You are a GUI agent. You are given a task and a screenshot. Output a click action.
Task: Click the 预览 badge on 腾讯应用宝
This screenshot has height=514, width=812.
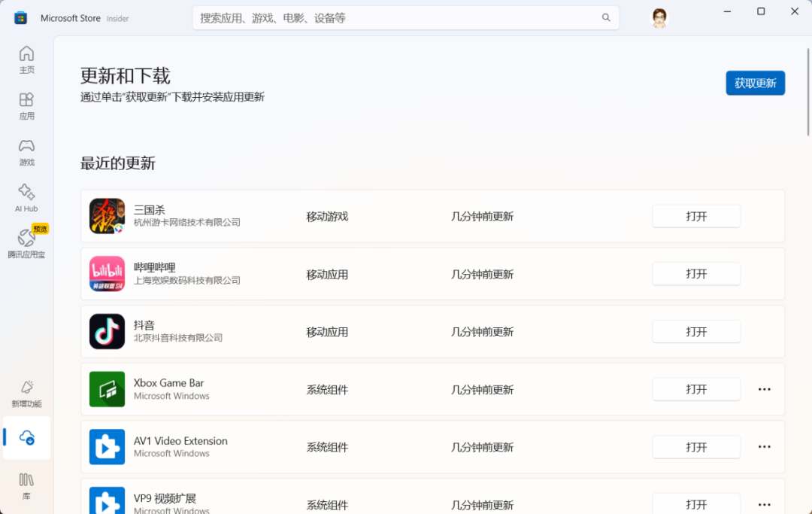(40, 229)
